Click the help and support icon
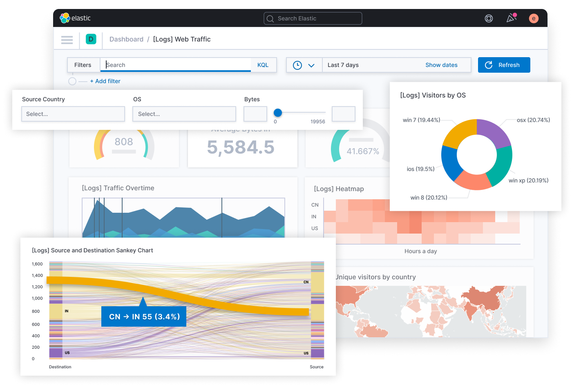The width and height of the screenshot is (572, 392). 489,18
